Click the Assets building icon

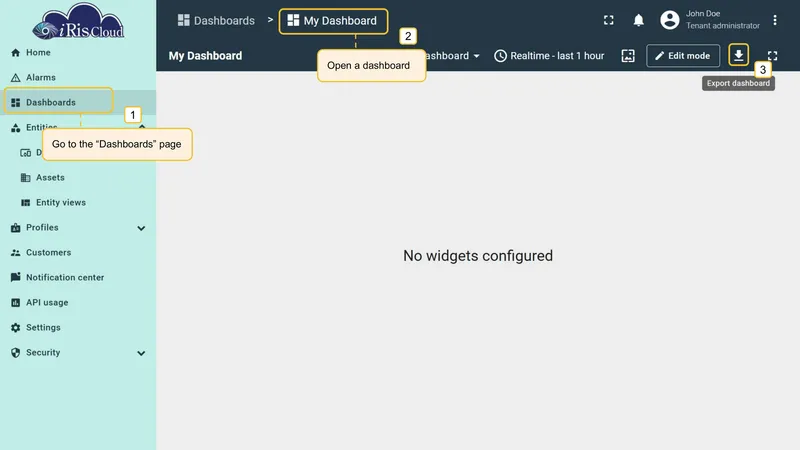[26, 178]
